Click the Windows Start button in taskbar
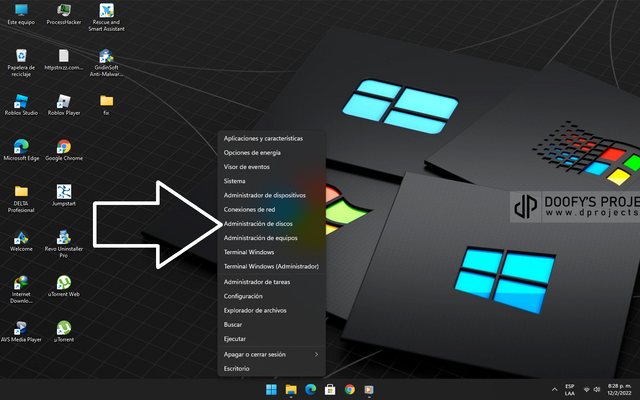Screen dimensions: 640x400 tap(271, 389)
